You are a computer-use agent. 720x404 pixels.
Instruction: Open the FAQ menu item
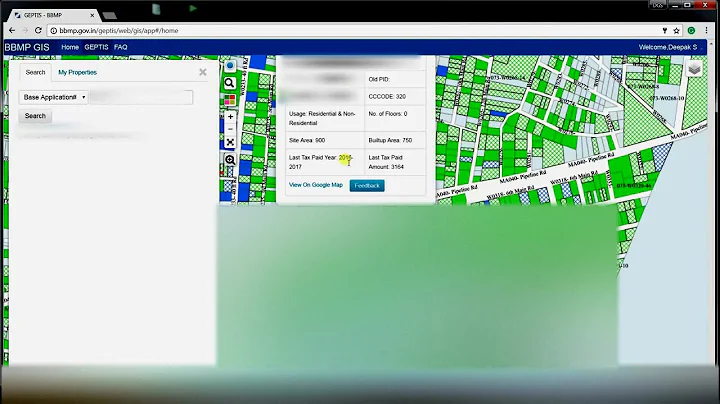click(x=121, y=47)
